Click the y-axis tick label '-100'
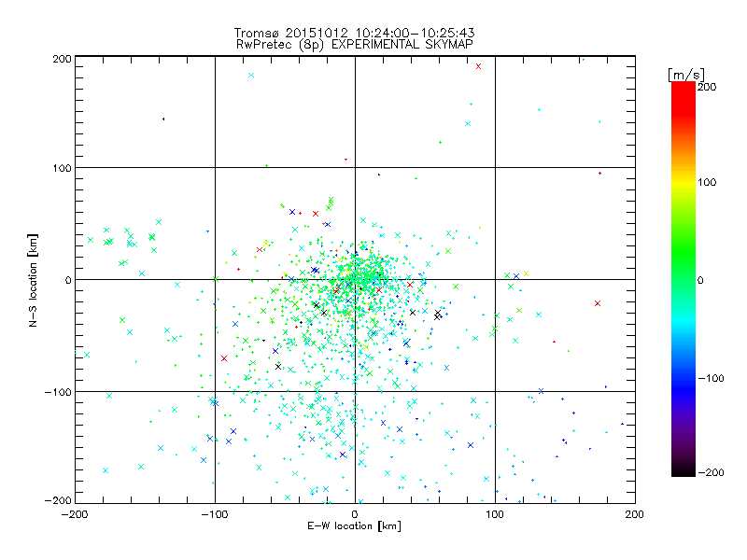The width and height of the screenshot is (747, 560). point(58,392)
